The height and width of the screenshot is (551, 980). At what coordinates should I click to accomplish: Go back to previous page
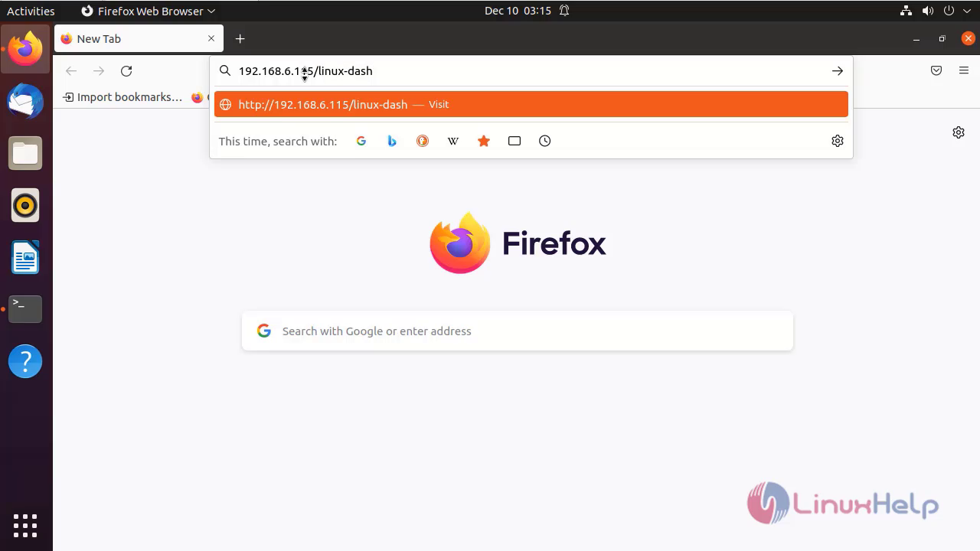point(71,71)
